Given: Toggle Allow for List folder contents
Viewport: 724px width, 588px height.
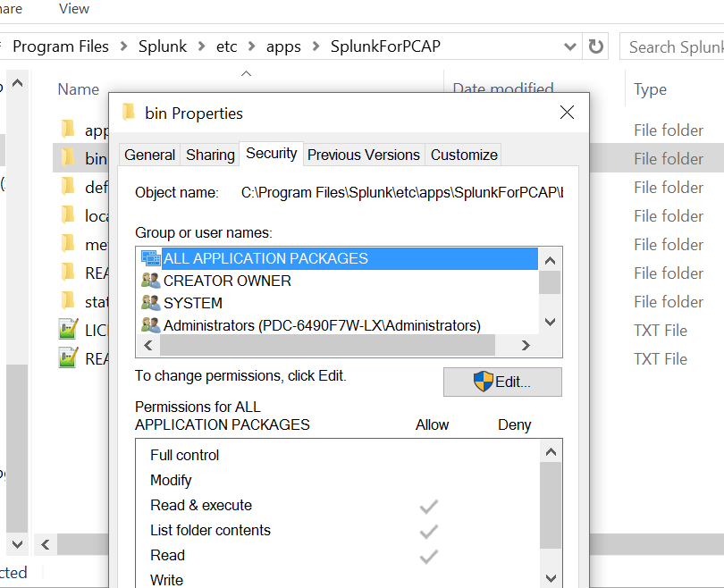Looking at the screenshot, I should [x=428, y=530].
